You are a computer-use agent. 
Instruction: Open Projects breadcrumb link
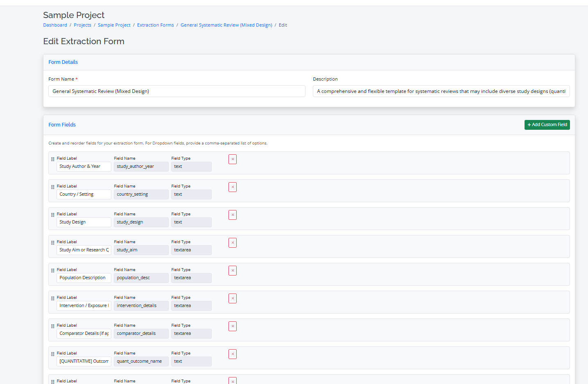82,25
